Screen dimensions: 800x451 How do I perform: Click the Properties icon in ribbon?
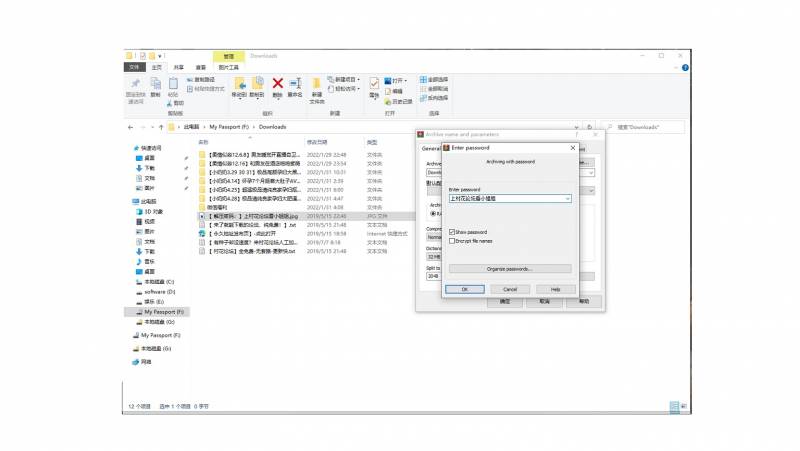tap(374, 86)
